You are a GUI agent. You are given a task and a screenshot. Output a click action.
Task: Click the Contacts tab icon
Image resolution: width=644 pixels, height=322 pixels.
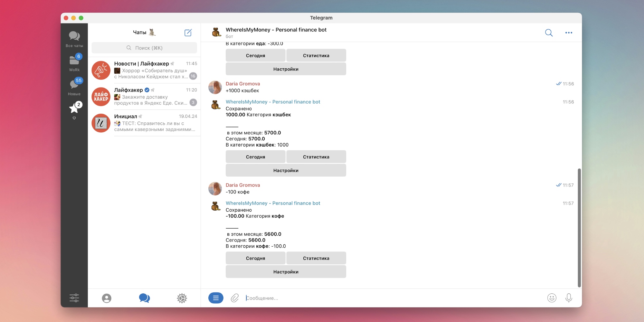pyautogui.click(x=107, y=298)
